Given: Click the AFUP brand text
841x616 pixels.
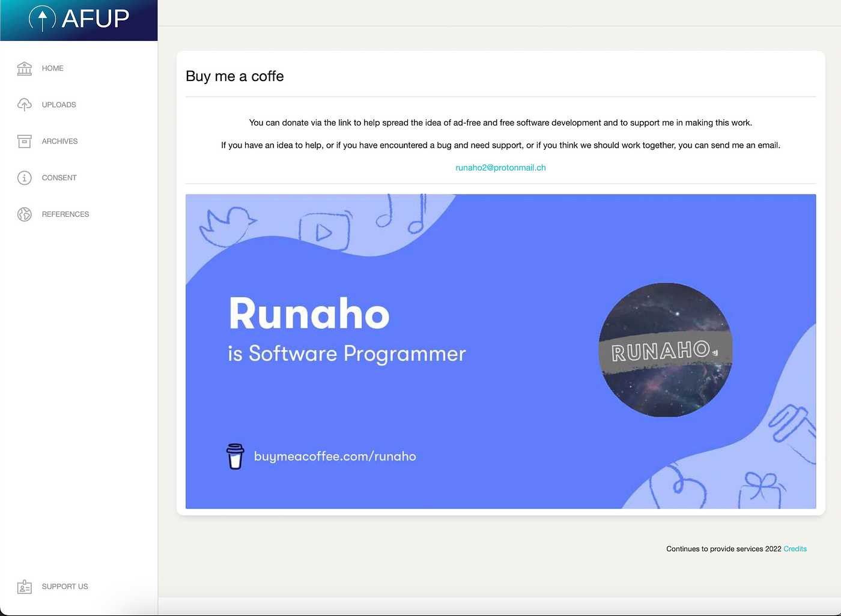Looking at the screenshot, I should tap(96, 19).
